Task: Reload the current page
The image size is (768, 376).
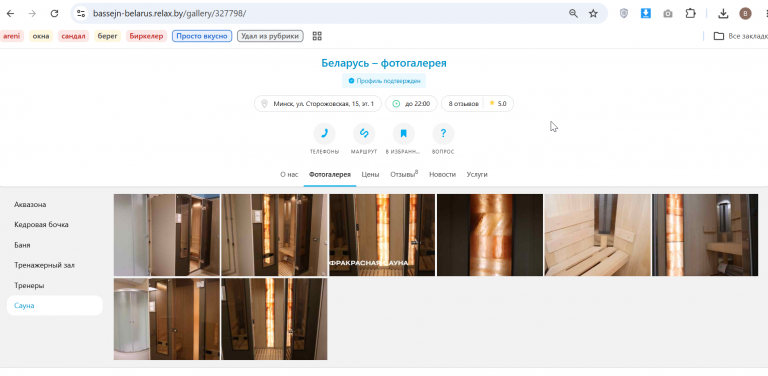Action: (54, 14)
